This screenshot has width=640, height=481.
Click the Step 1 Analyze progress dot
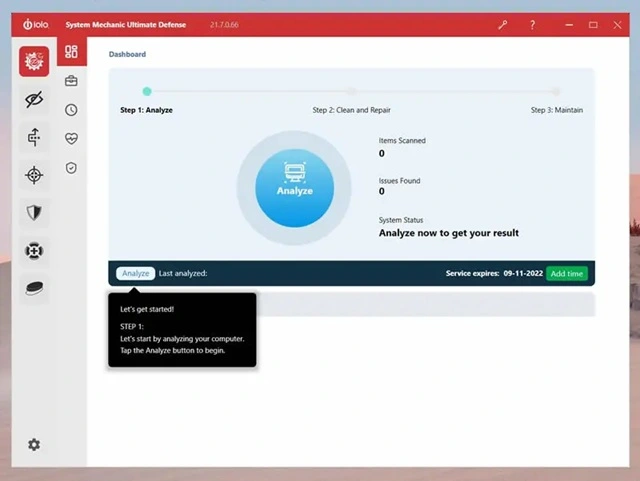(x=147, y=91)
